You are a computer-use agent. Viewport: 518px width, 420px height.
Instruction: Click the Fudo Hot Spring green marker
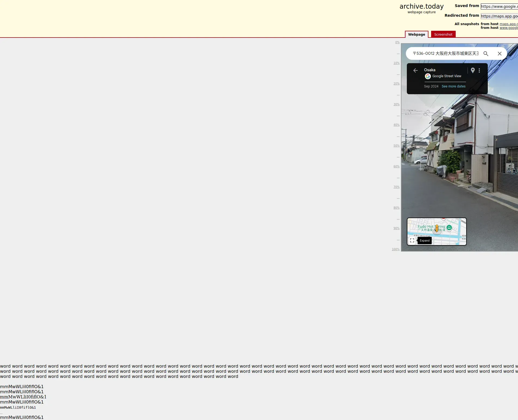449,228
